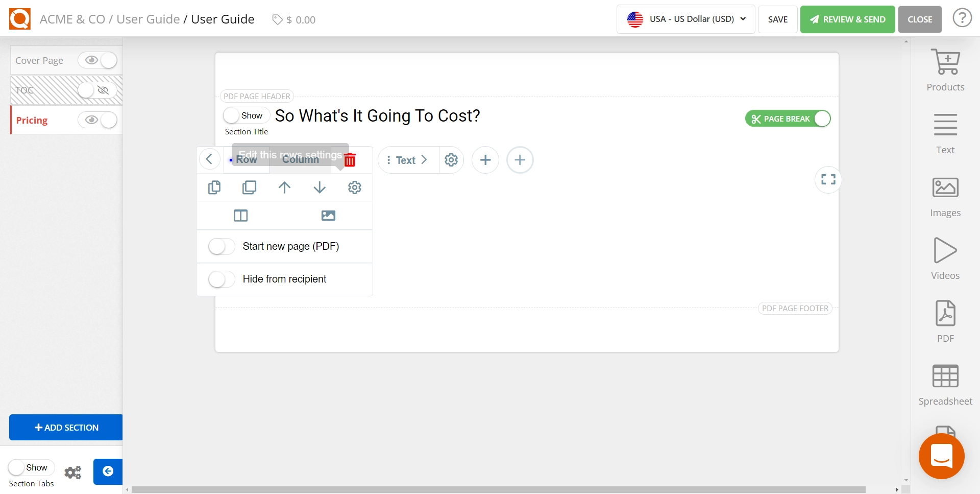Click the red trash delete icon

(x=350, y=160)
